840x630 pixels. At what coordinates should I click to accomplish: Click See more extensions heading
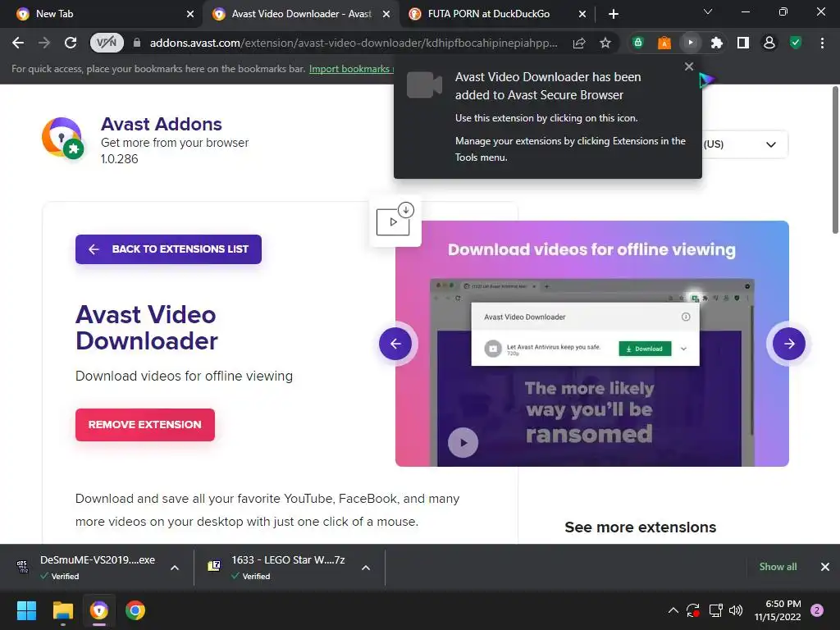coord(640,527)
